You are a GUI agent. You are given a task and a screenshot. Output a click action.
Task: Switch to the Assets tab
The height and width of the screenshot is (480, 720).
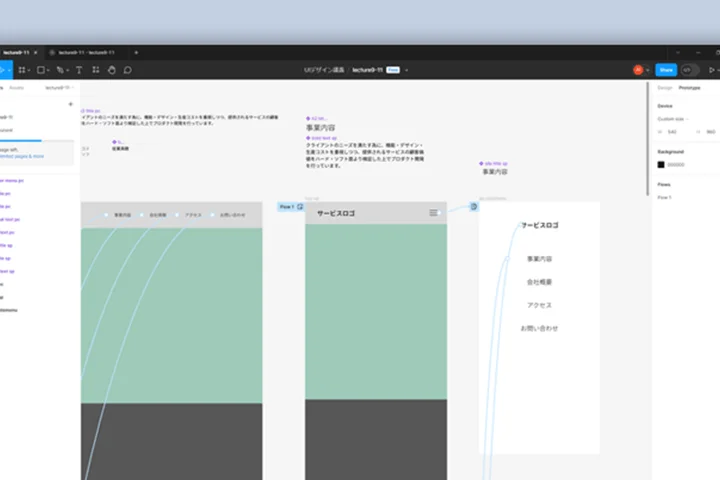click(17, 87)
